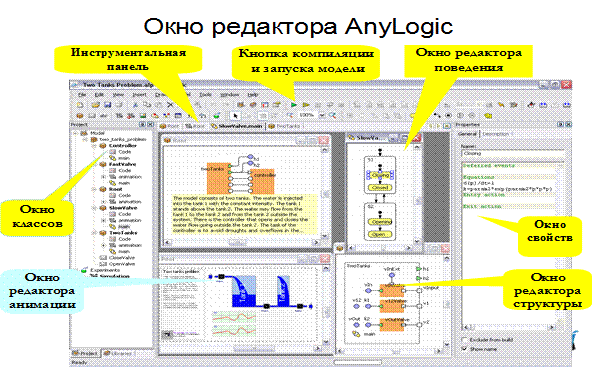
Task: Click the Ready status bar text
Action: tap(79, 362)
